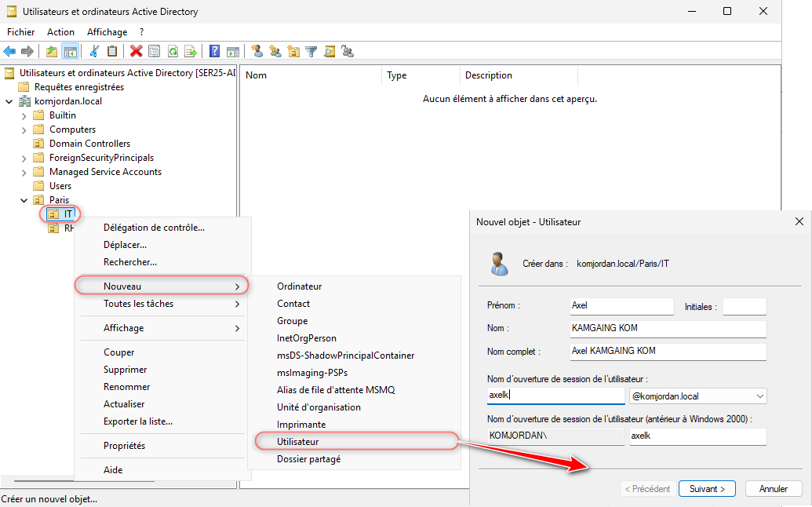Click the Users folder icon

pos(39,185)
